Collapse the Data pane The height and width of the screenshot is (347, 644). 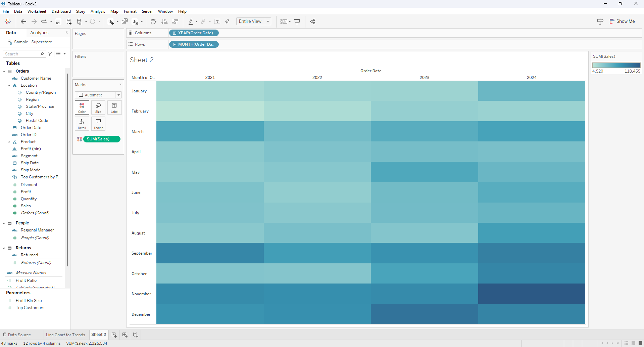coord(66,33)
